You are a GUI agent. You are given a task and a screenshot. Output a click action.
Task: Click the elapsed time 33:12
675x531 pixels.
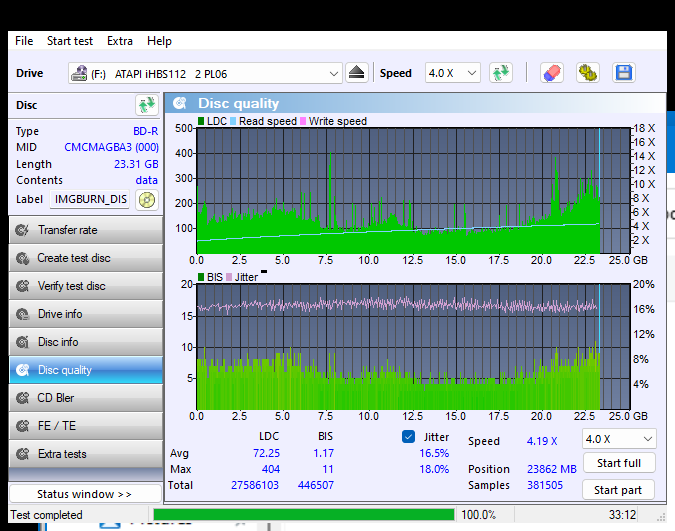pyautogui.click(x=622, y=515)
